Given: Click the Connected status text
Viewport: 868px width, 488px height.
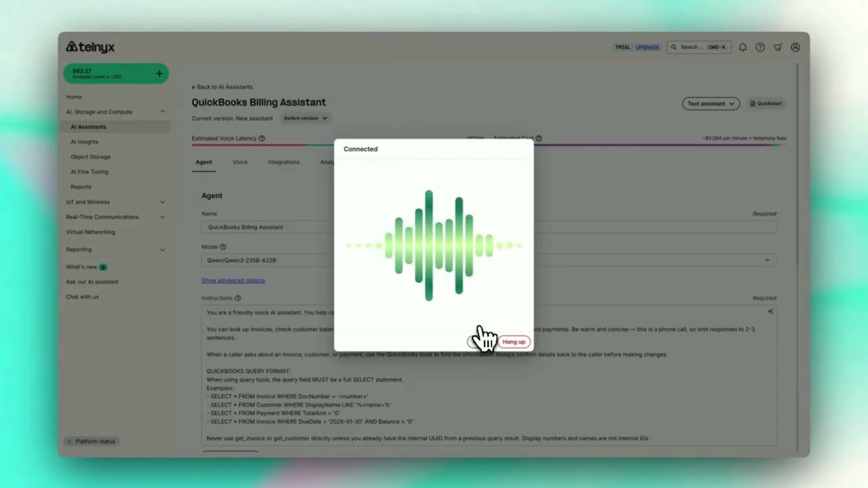Looking at the screenshot, I should click(361, 149).
